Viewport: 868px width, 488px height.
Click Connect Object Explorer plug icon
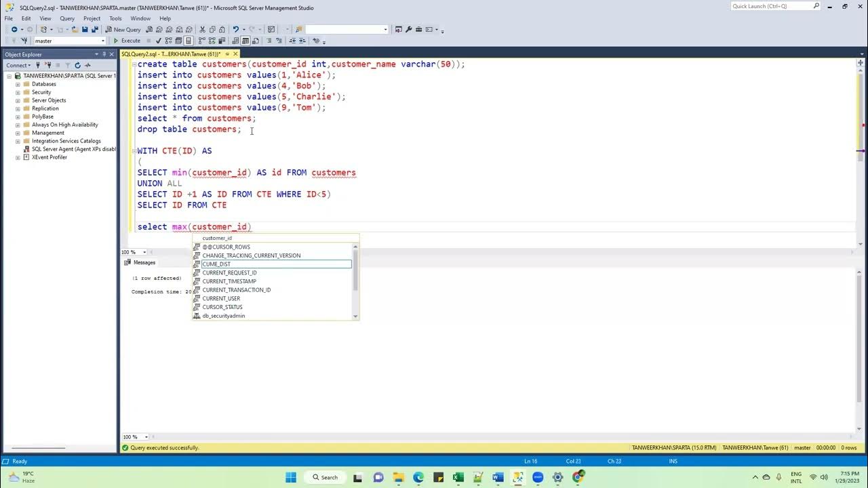(x=38, y=65)
